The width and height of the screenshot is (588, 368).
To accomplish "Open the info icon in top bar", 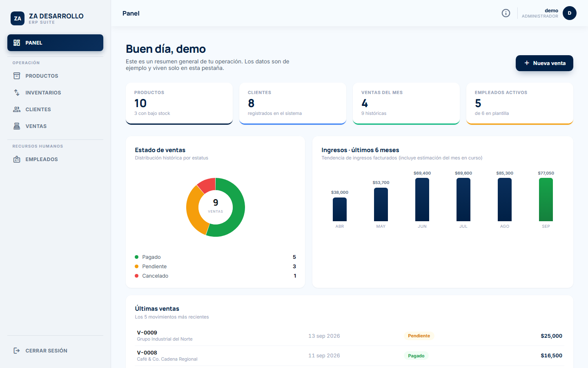I will pyautogui.click(x=506, y=13).
